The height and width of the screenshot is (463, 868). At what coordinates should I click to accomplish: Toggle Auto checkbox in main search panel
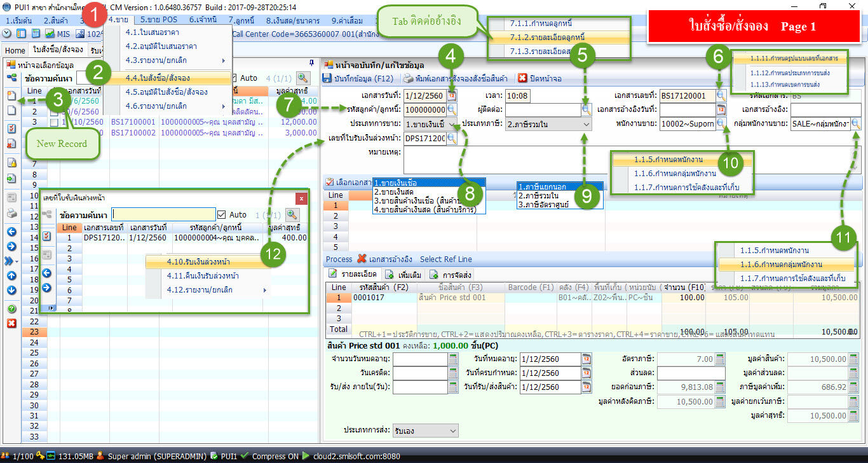tap(233, 78)
